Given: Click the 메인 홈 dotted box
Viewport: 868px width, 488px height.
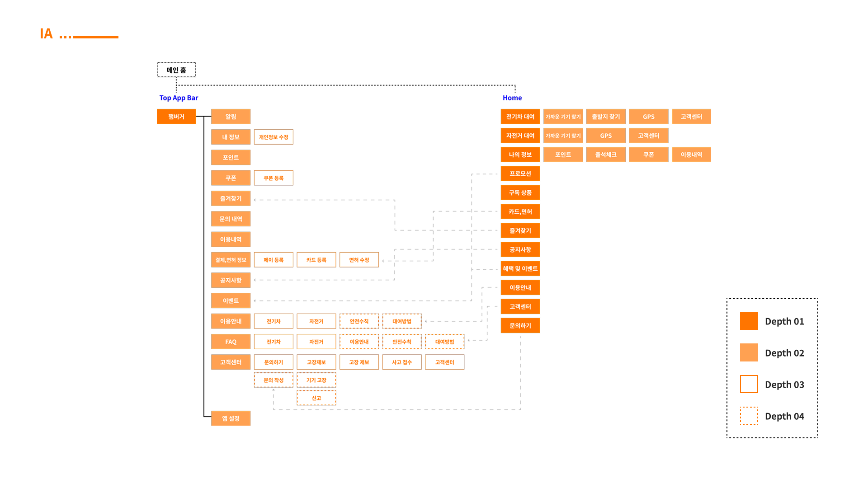Looking at the screenshot, I should coord(176,70).
